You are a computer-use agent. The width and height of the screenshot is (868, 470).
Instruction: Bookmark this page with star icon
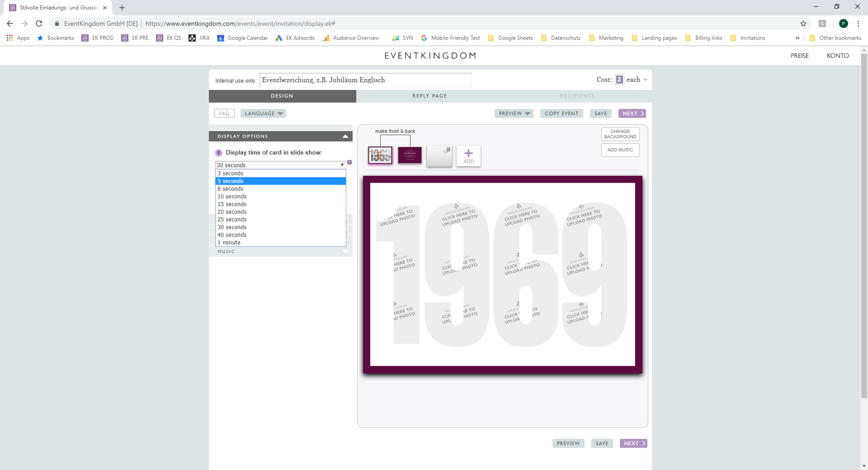click(803, 23)
